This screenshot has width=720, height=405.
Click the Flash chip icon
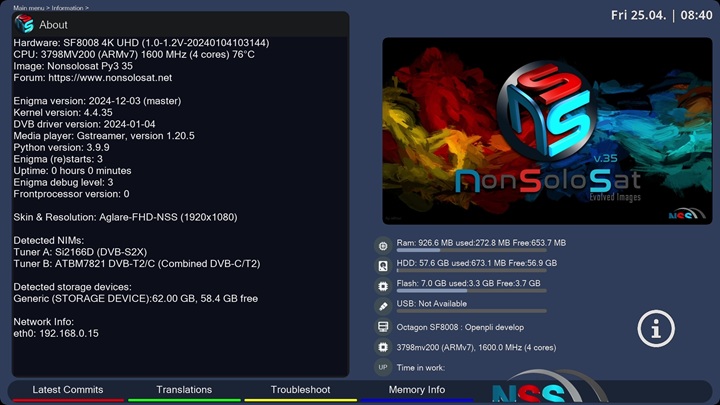(382, 286)
